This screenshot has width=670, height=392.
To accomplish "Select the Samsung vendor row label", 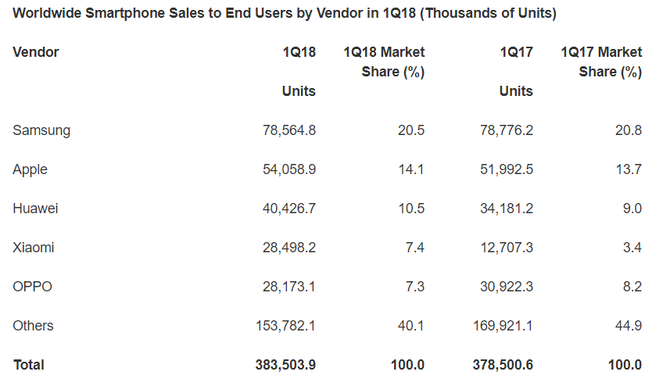I will [x=41, y=130].
